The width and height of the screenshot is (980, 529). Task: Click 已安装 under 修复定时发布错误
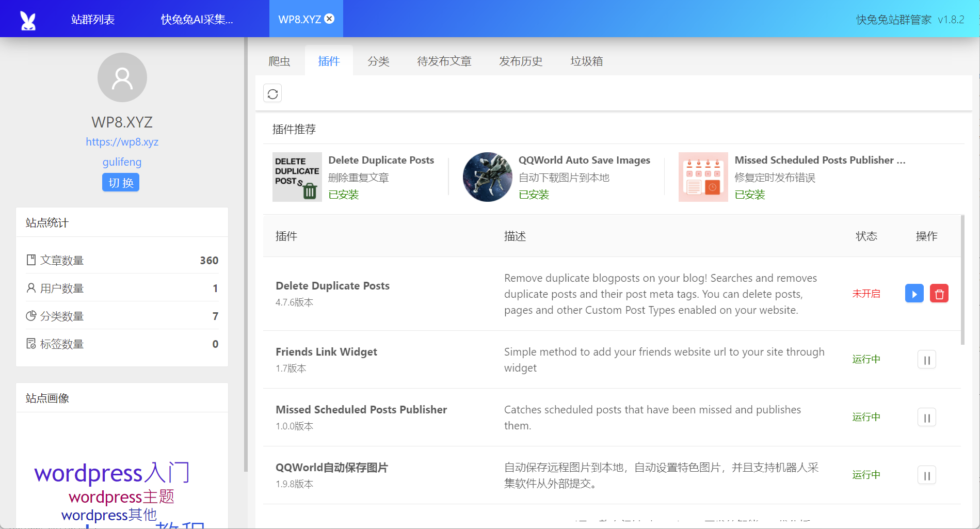(x=750, y=195)
